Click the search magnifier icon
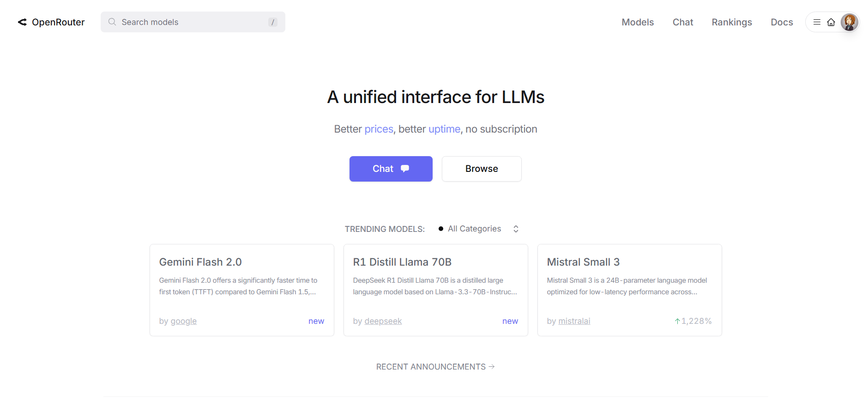The width and height of the screenshot is (868, 407). (x=112, y=22)
